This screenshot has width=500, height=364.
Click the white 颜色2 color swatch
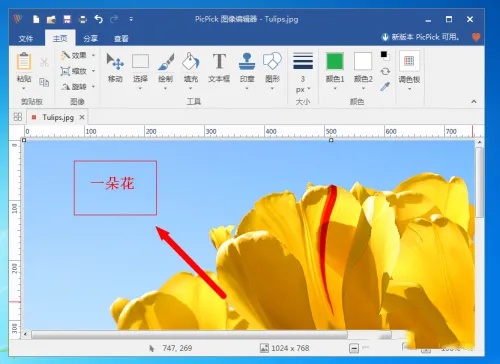(363, 61)
